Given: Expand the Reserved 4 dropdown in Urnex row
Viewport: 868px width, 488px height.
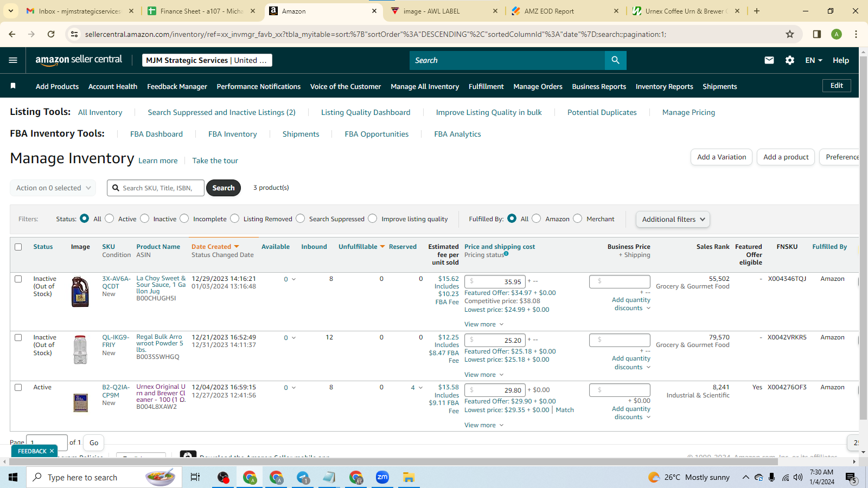Looking at the screenshot, I should point(417,388).
